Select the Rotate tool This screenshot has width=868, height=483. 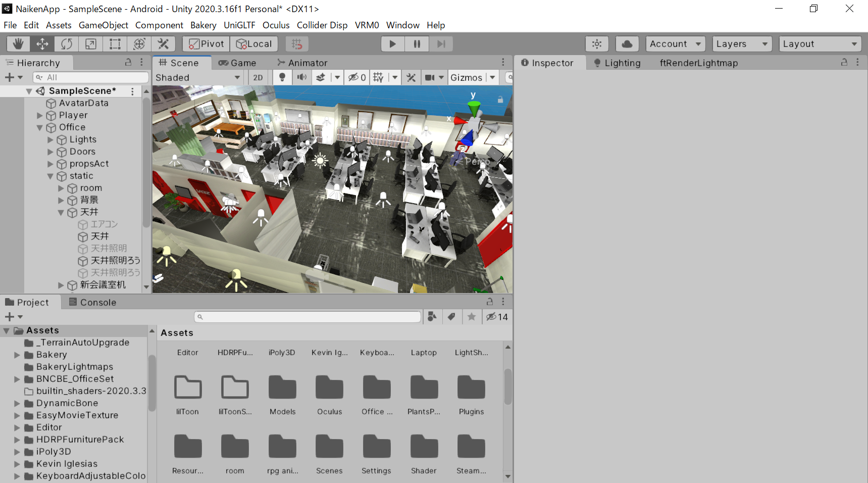[67, 44]
